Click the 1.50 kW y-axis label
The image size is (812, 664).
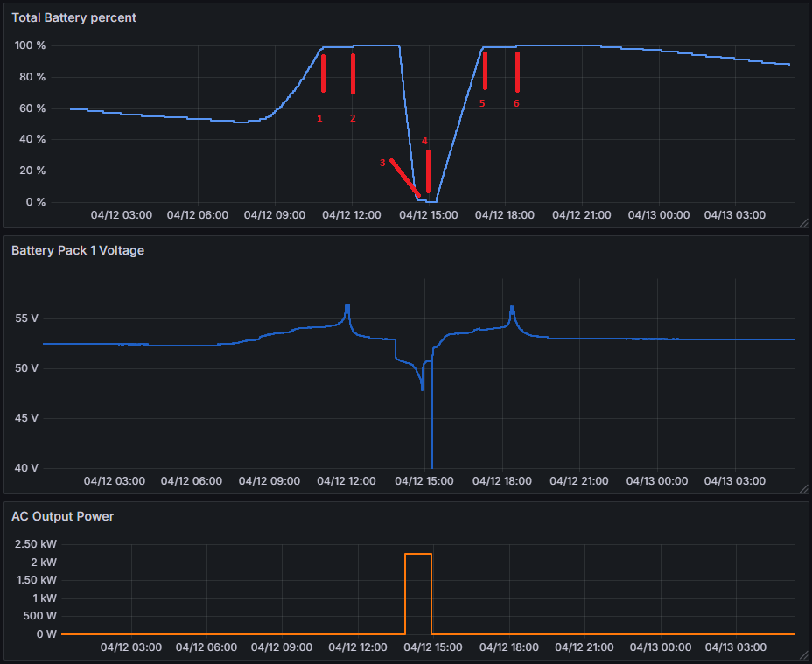tap(36, 579)
